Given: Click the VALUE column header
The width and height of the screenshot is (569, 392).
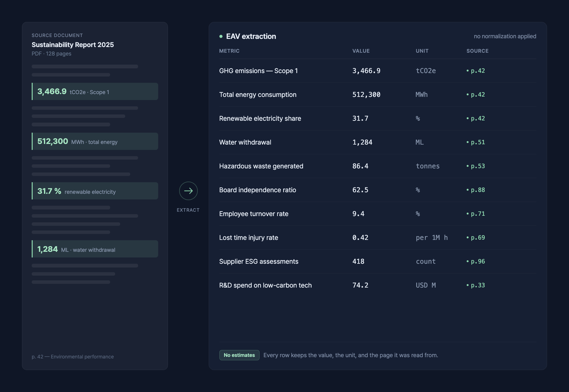Looking at the screenshot, I should (361, 51).
